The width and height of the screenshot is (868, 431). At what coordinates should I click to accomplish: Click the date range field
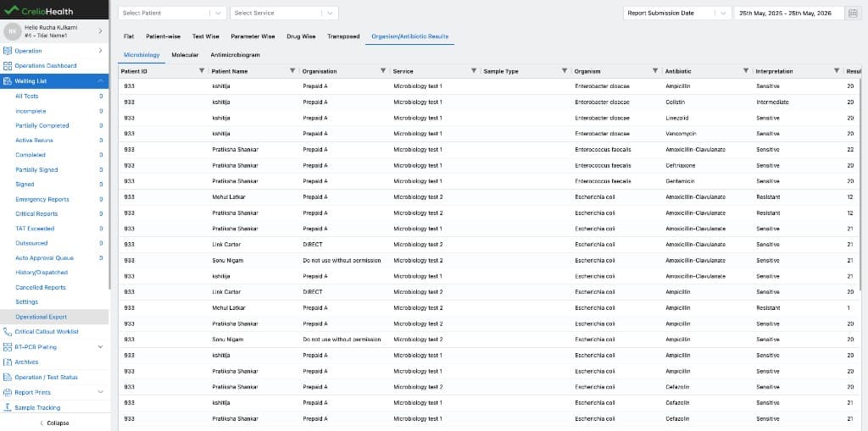tap(789, 13)
